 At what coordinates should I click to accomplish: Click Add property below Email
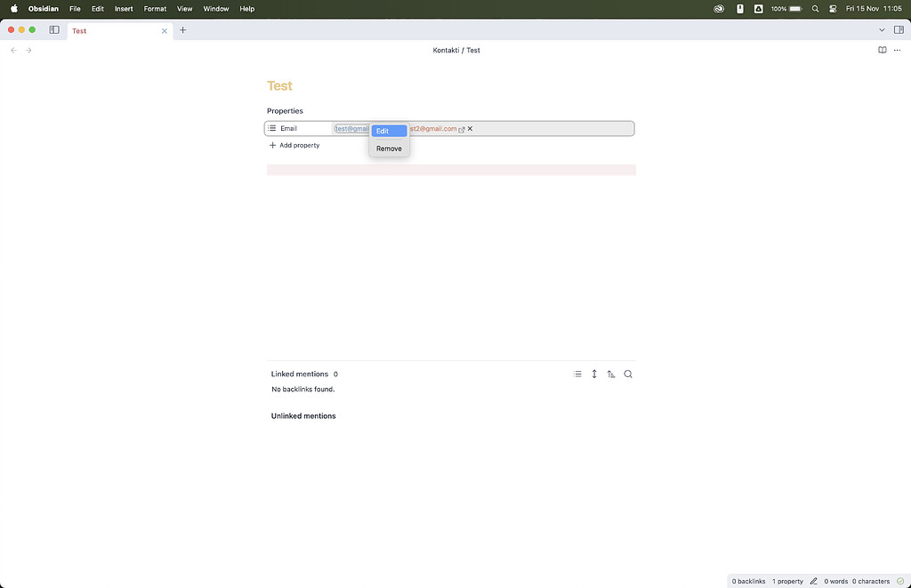(294, 145)
